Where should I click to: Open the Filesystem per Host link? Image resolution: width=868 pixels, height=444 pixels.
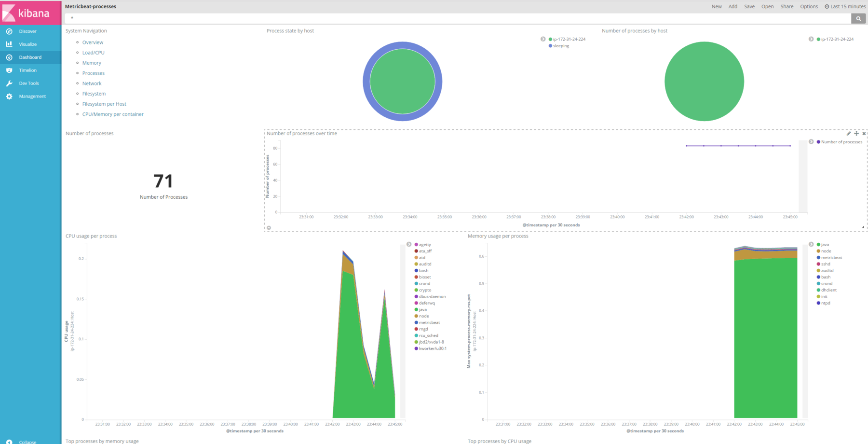point(104,104)
